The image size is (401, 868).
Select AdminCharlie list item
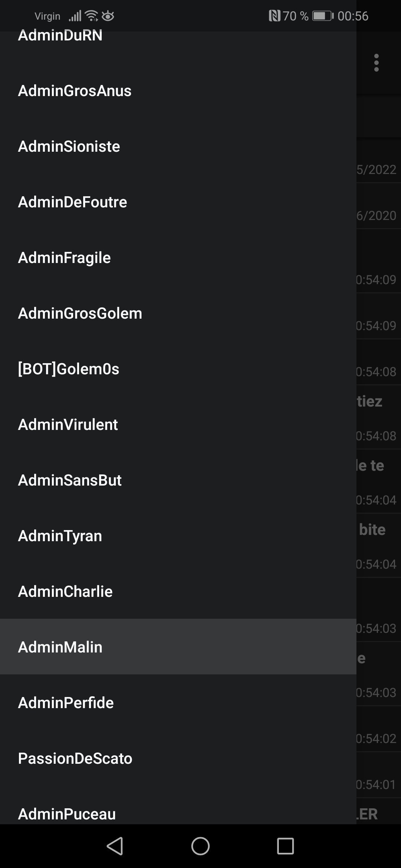tap(178, 591)
